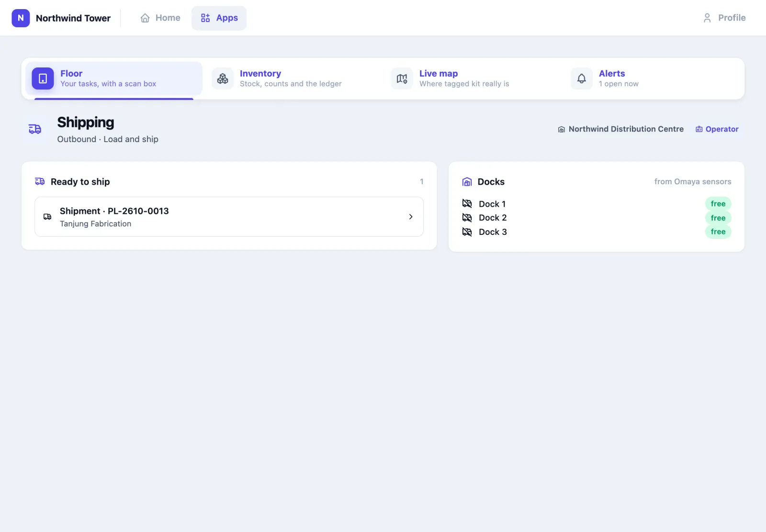Click 'from Omaya sensors' label
The width and height of the screenshot is (766, 532).
693,182
